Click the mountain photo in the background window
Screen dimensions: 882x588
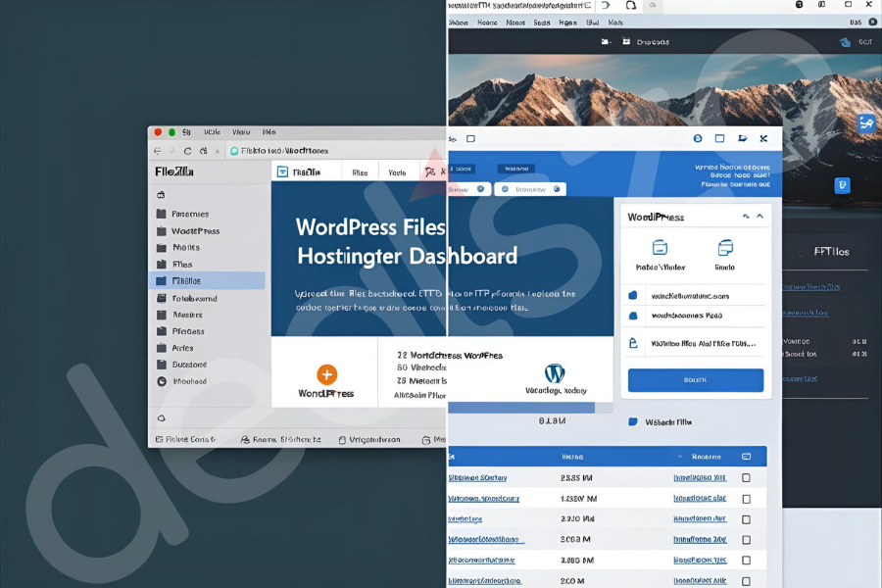[x=664, y=90]
